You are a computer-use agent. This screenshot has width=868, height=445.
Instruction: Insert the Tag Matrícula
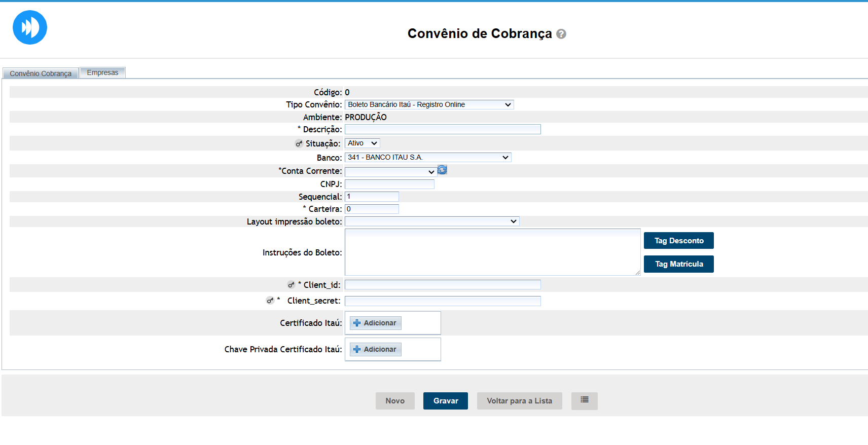click(679, 264)
